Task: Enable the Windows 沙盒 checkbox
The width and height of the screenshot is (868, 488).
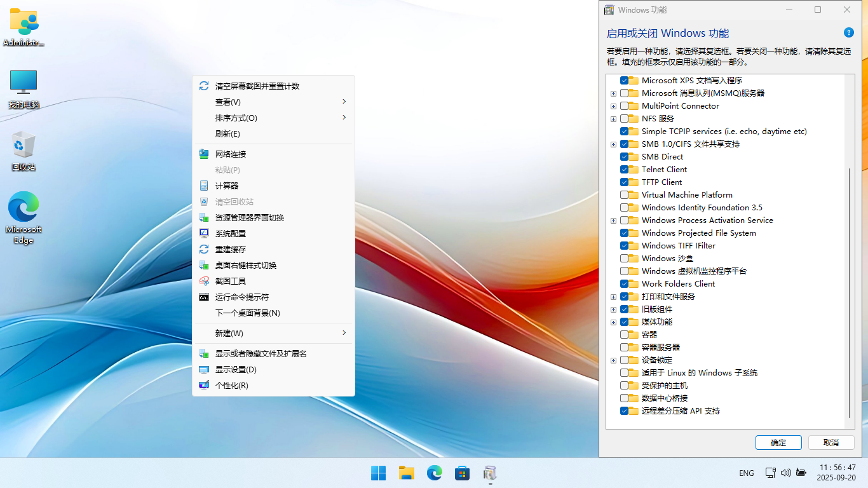Action: pos(624,258)
